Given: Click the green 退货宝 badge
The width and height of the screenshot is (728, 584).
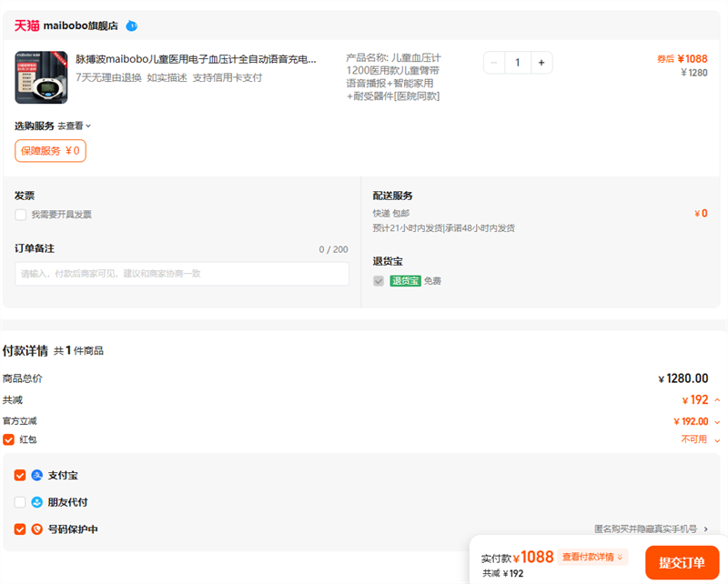Looking at the screenshot, I should click(405, 281).
